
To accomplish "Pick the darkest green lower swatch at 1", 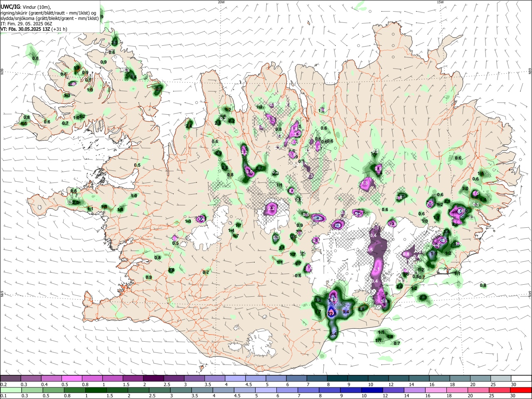I will (x=95, y=390).
